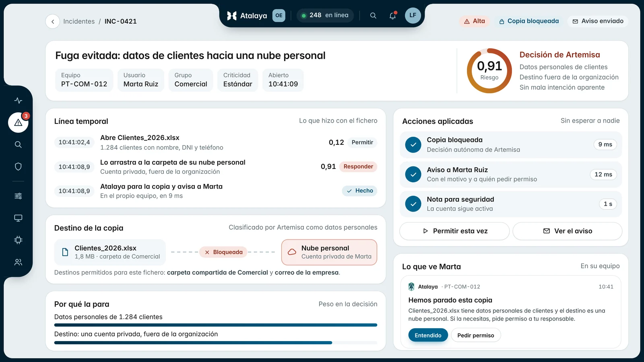Click the Destino cuenta privada weight bar
This screenshot has width=644, height=362.
[216, 343]
